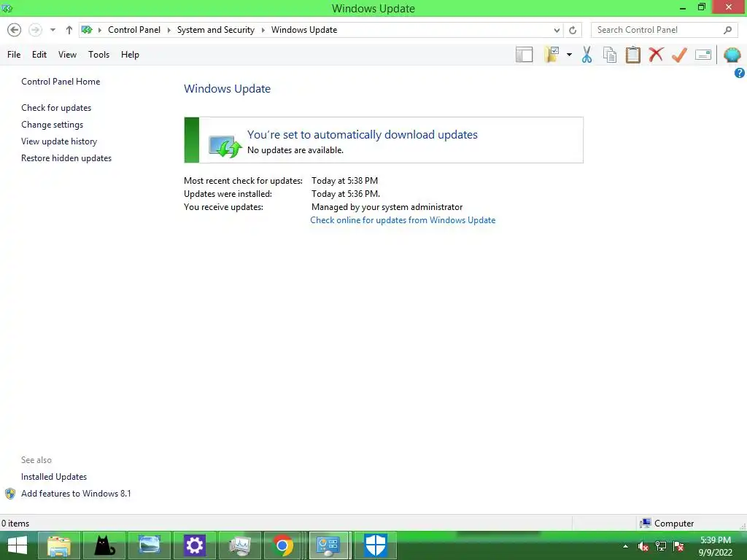The image size is (747, 560).
Task: Expand arrow after Control Panel breadcrumb
Action: (x=169, y=30)
